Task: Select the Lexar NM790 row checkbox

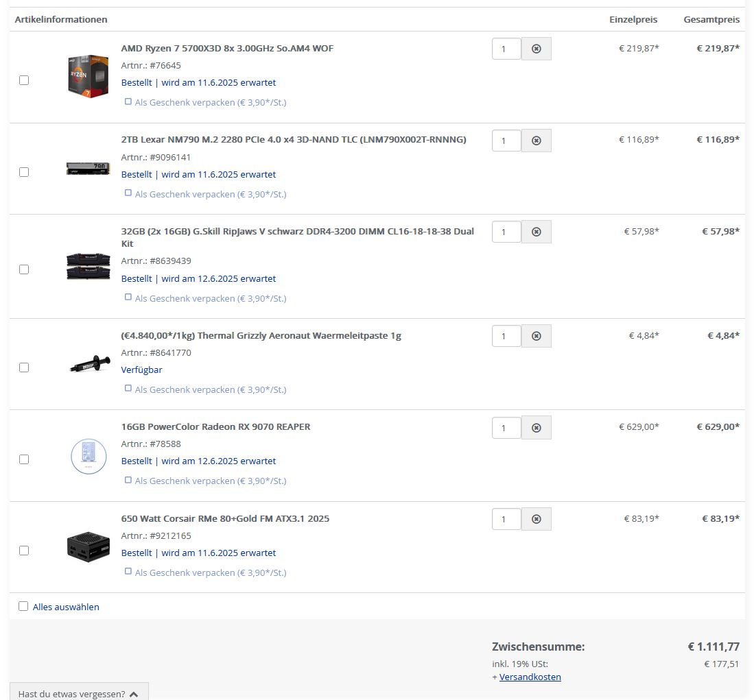Action: coord(24,172)
